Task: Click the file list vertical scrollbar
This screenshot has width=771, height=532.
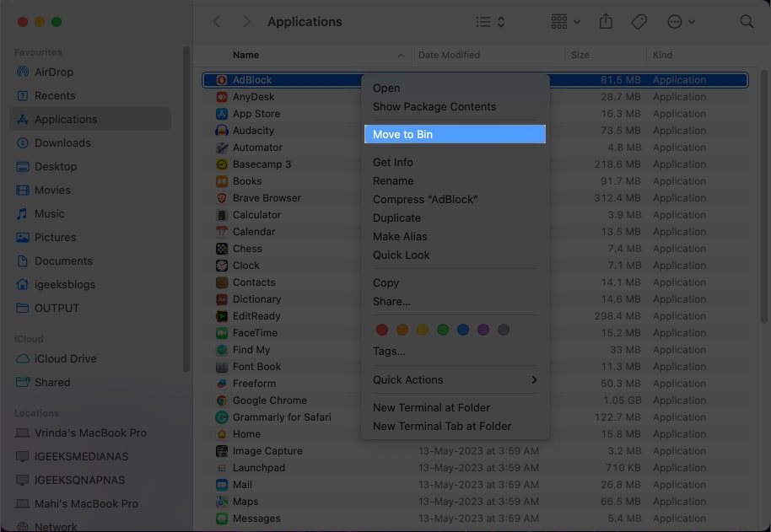Action: click(x=763, y=196)
